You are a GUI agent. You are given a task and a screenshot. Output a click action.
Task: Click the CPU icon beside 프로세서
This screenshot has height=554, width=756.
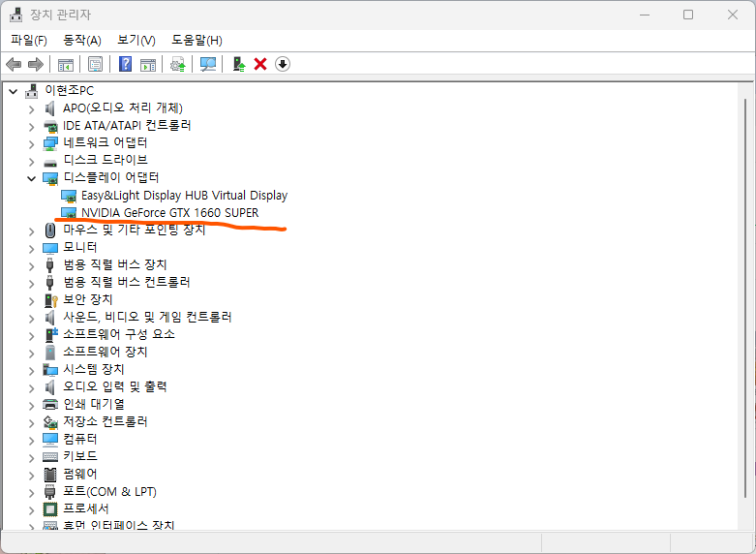[x=50, y=509]
